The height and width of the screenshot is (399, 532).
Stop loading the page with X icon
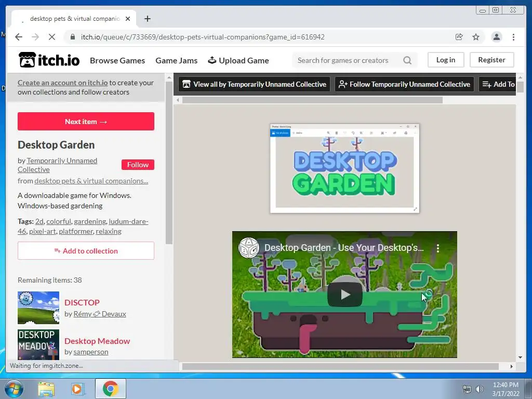(x=52, y=37)
